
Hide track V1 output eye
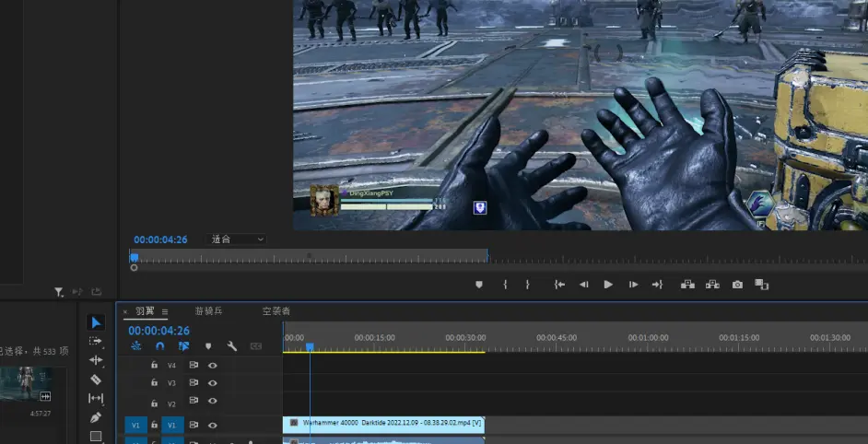pyautogui.click(x=213, y=426)
